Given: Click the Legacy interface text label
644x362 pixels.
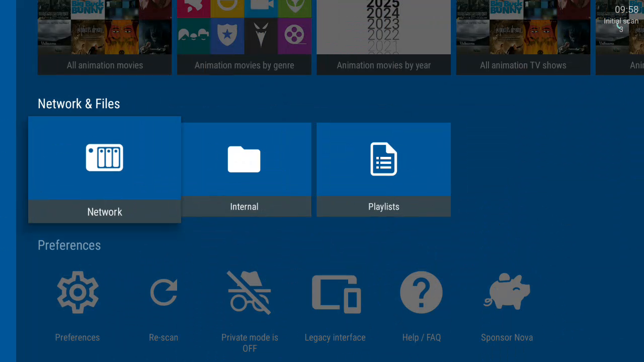Looking at the screenshot, I should point(335,337).
